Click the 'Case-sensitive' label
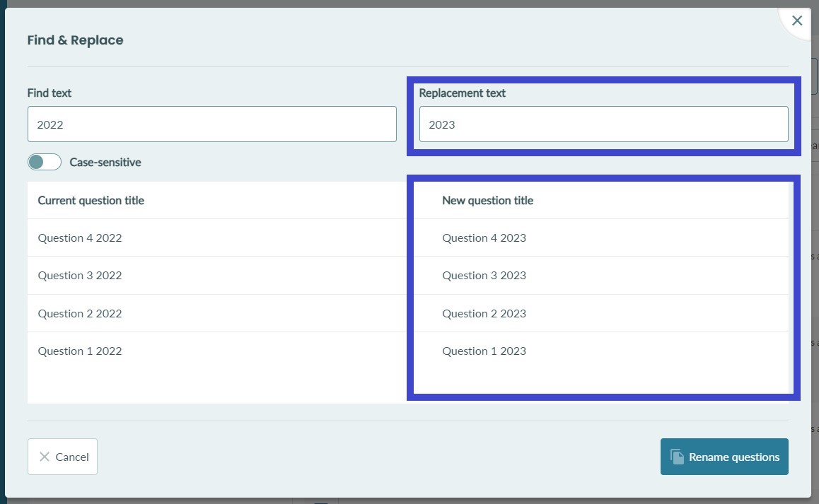819x504 pixels. [x=105, y=163]
